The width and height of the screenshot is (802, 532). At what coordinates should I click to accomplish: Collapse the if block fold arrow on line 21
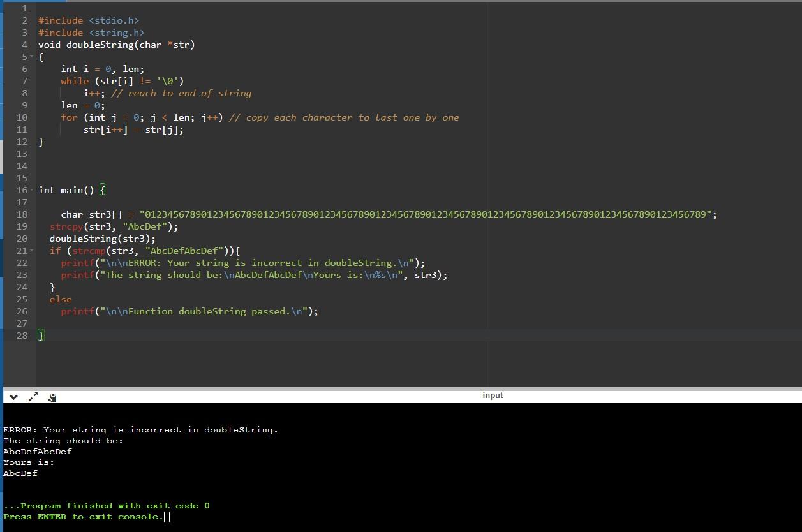tap(30, 250)
